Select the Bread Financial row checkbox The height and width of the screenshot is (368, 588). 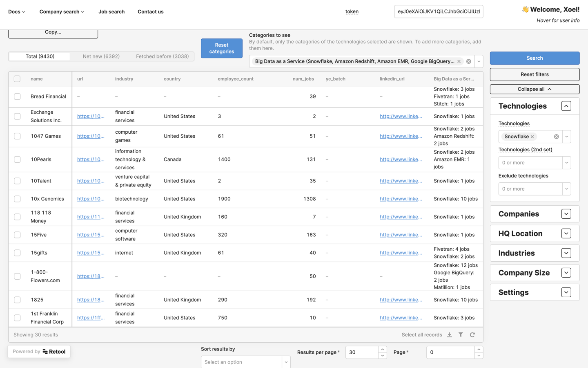17,96
